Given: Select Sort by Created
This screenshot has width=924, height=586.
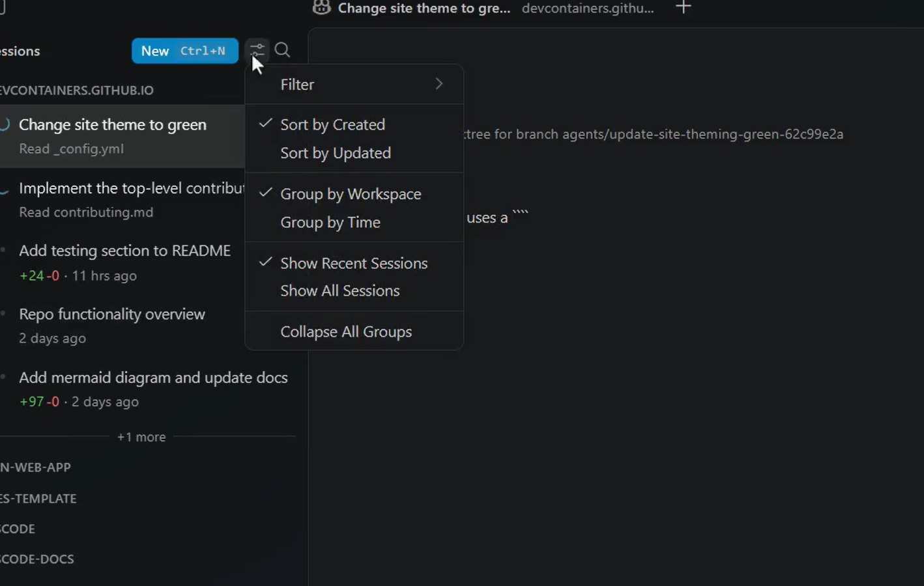Looking at the screenshot, I should point(354,124).
